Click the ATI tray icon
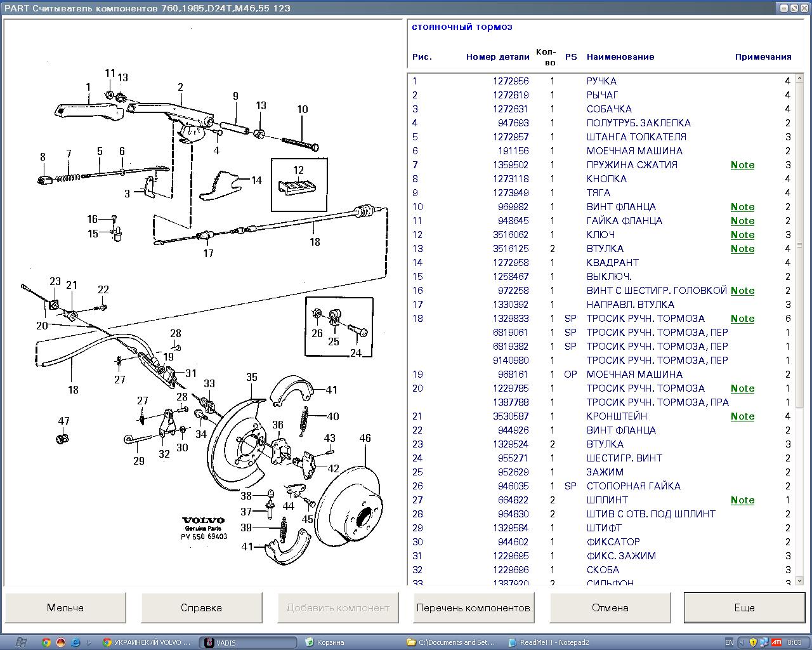Viewport: 812px width, 650px height. 776,642
